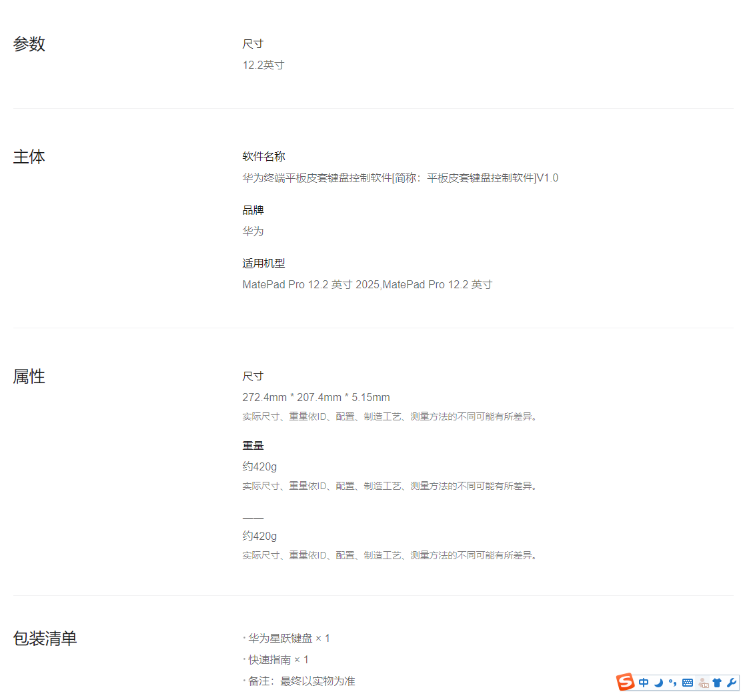
Task: Click the 12.2英寸 value
Action: click(x=263, y=65)
